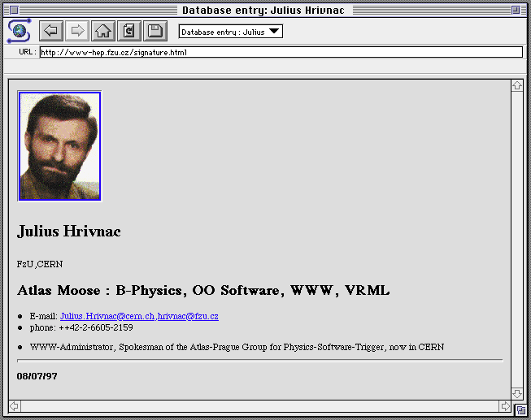The image size is (531, 420).
Task: Click the phone number ++42-2-6605-2159
Action: click(x=96, y=327)
